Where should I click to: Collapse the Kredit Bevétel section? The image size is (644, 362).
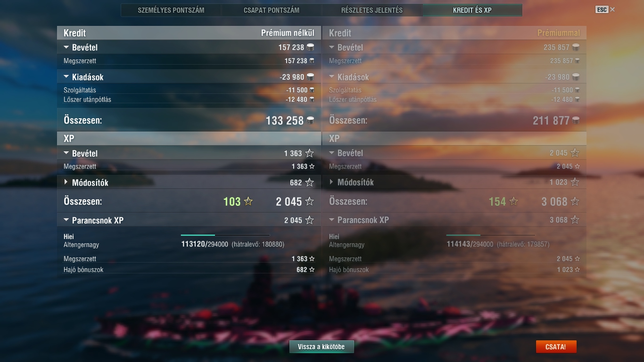click(66, 47)
